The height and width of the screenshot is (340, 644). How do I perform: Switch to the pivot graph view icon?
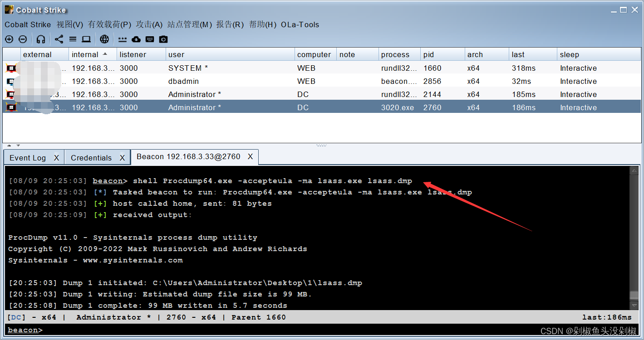point(59,39)
